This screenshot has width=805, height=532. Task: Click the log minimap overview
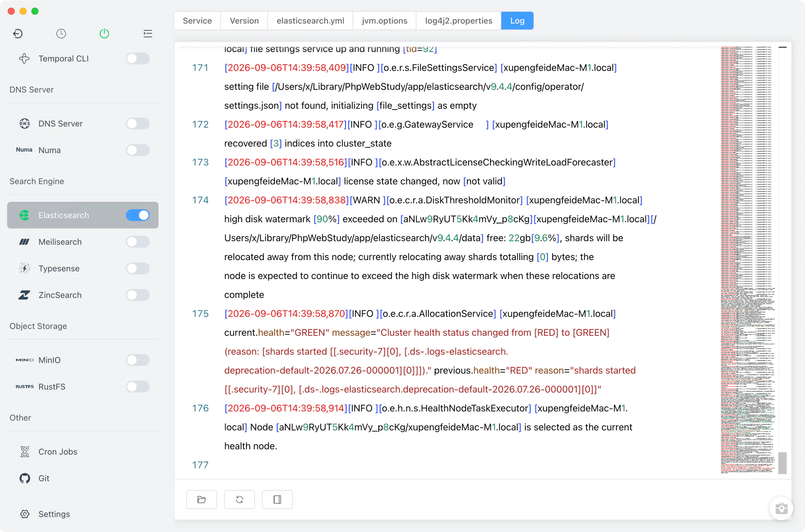pos(748,259)
